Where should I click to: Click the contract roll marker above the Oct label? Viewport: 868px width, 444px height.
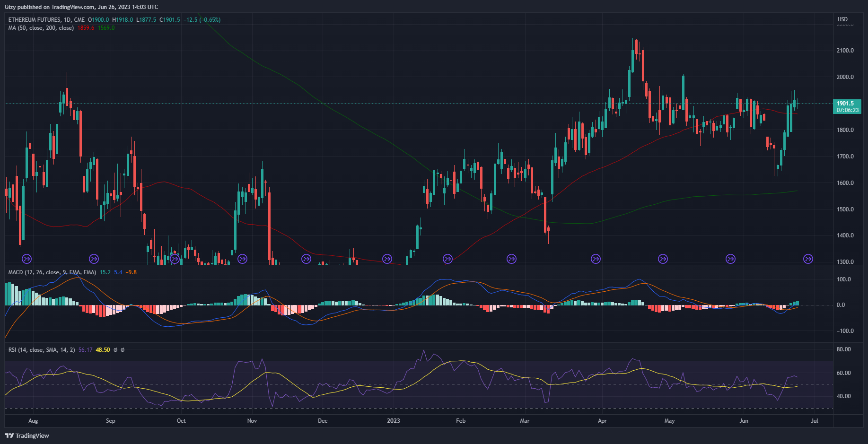tap(175, 259)
